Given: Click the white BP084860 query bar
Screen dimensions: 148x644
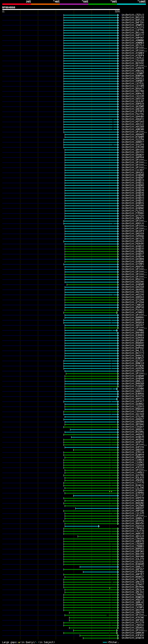Looking at the screenshot, I should click(61, 9).
